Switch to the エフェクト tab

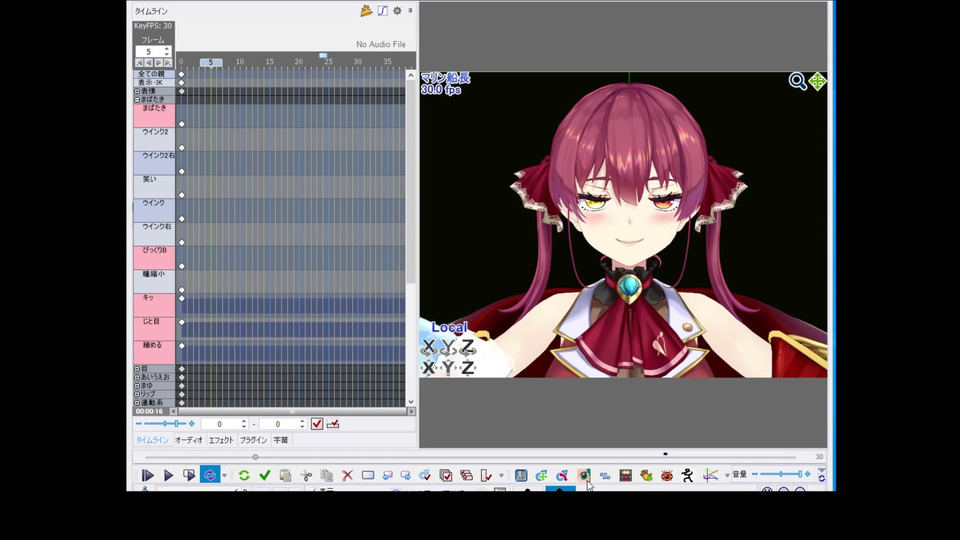[x=221, y=440]
